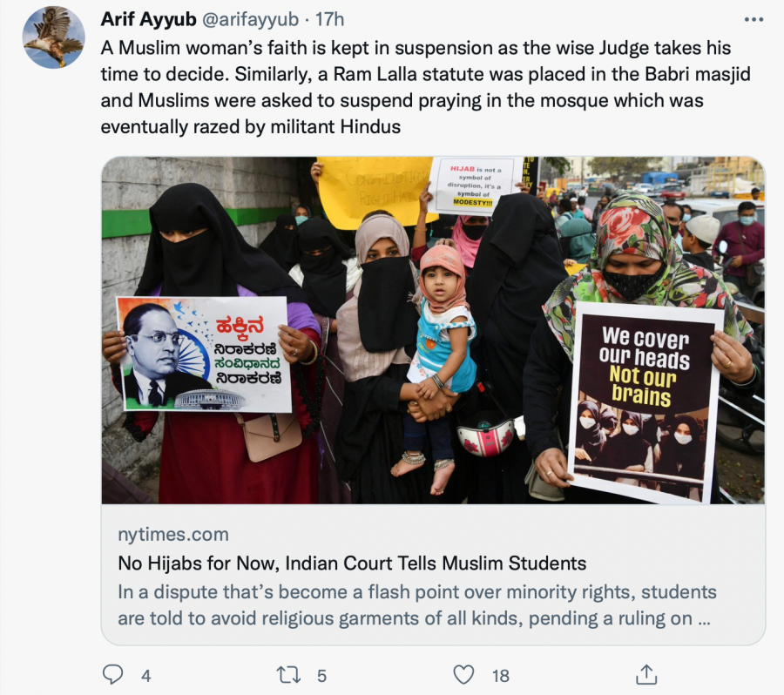This screenshot has height=695, width=784.
Task: Open the @arifayyub handle link
Action: (250, 19)
